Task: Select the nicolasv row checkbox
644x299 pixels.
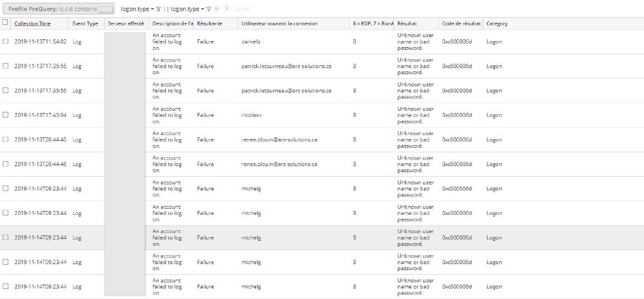Action: (6, 115)
